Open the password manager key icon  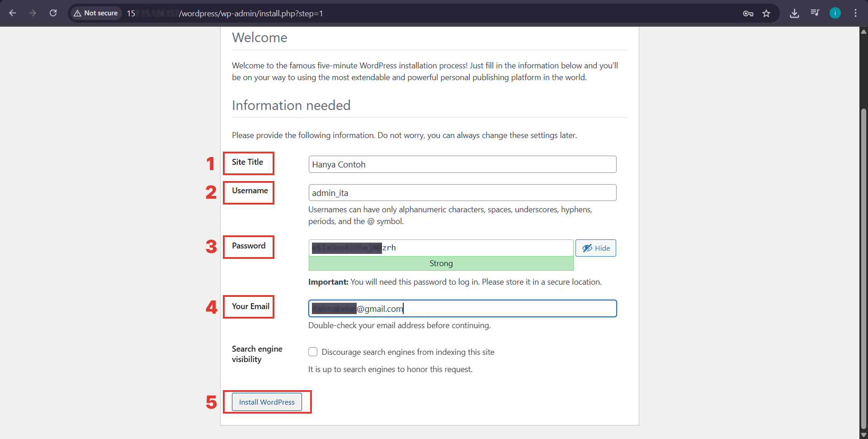pyautogui.click(x=748, y=13)
